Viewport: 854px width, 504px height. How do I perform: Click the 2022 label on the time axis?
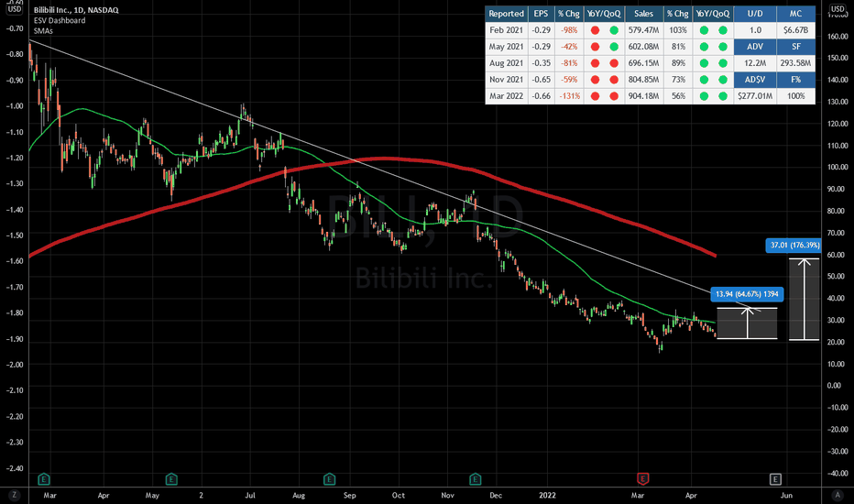[x=547, y=495]
